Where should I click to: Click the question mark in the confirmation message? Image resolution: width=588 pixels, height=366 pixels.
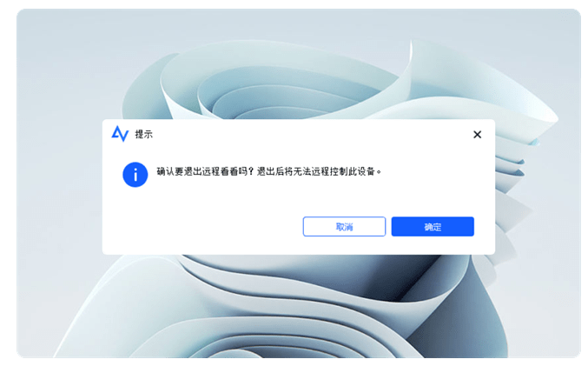click(x=251, y=171)
